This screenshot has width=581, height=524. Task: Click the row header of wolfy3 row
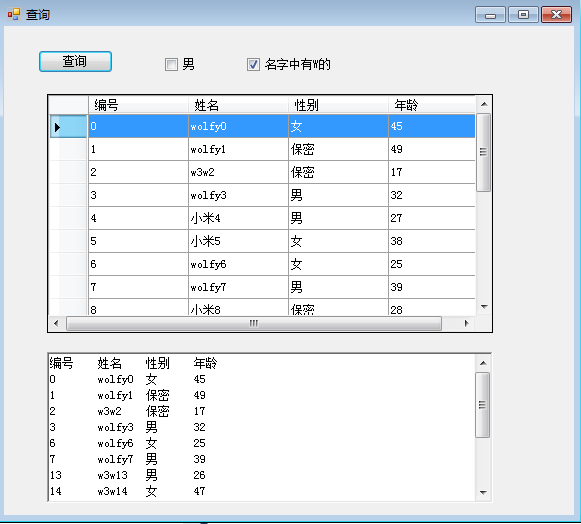click(69, 195)
